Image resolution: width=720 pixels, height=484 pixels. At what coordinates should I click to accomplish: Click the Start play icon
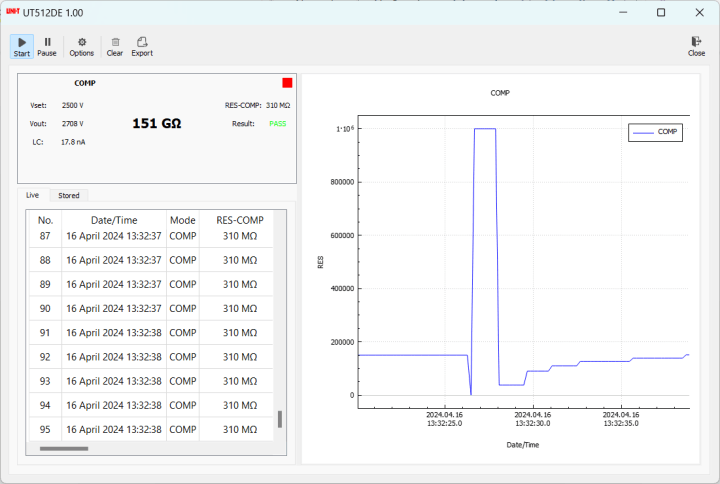pyautogui.click(x=22, y=42)
